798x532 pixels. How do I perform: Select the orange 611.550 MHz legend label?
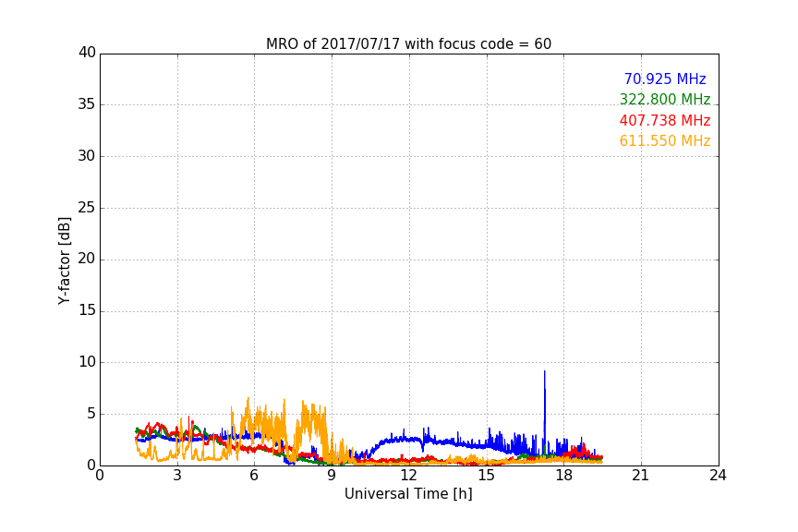665,141
